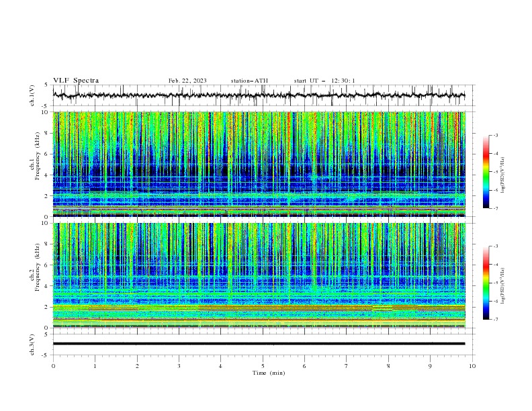Click time axis tick label 6

(x=304, y=366)
